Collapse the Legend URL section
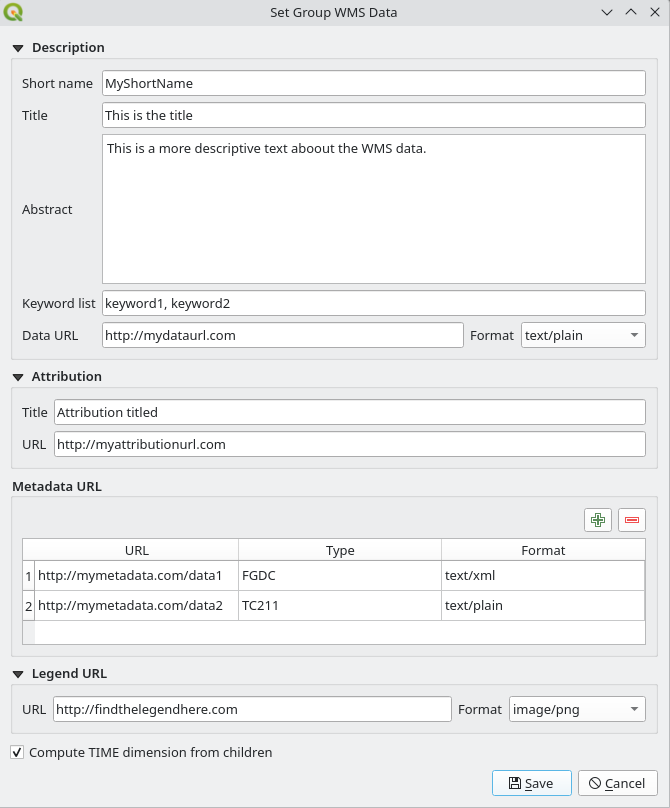Image resolution: width=670 pixels, height=808 pixels. click(x=18, y=674)
